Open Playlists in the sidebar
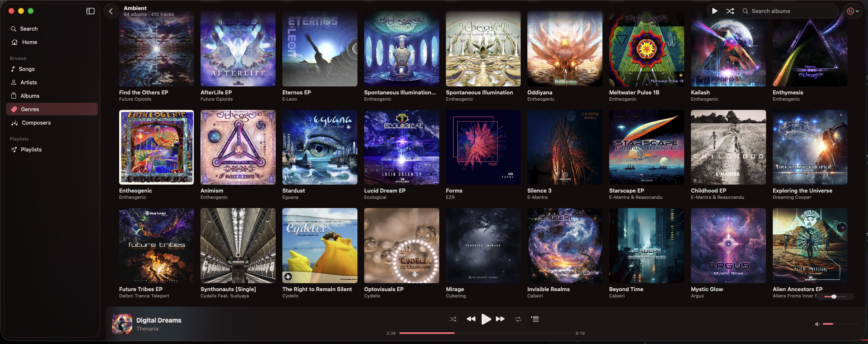 click(52, 150)
